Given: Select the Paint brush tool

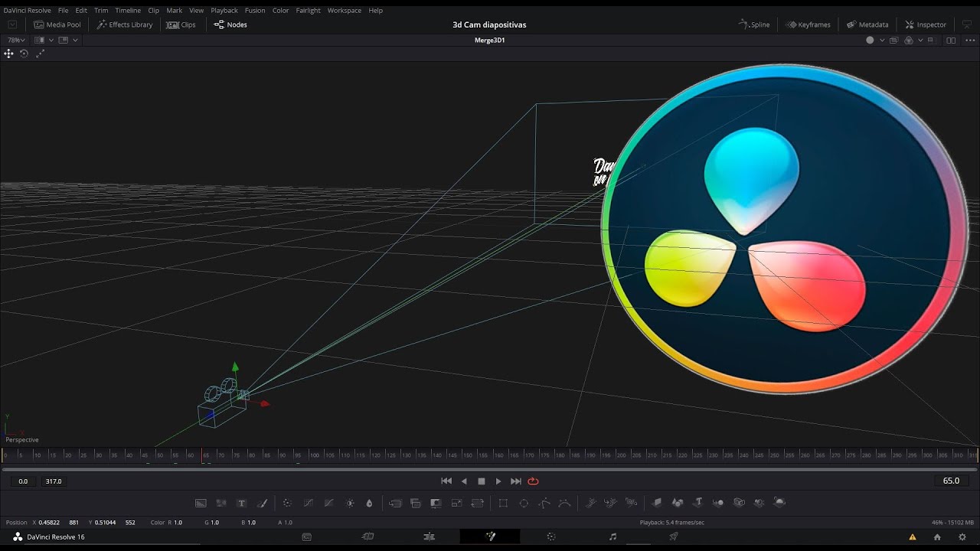Looking at the screenshot, I should (x=263, y=503).
